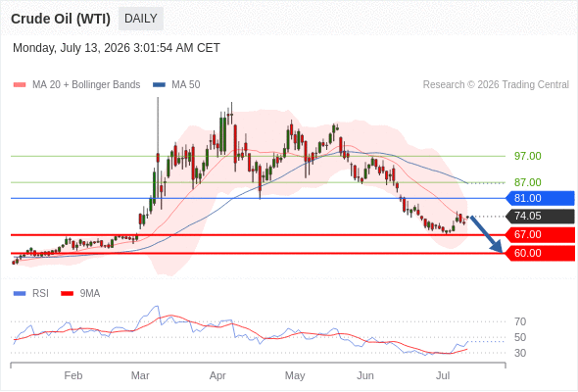Click the blue downward forecast arrow
The image size is (578, 392).
click(487, 234)
